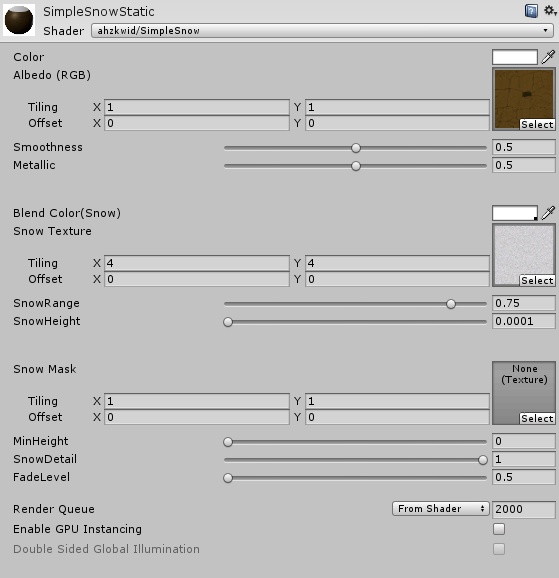Enable GPU Instancing checkbox
559x578 pixels.
(x=499, y=529)
